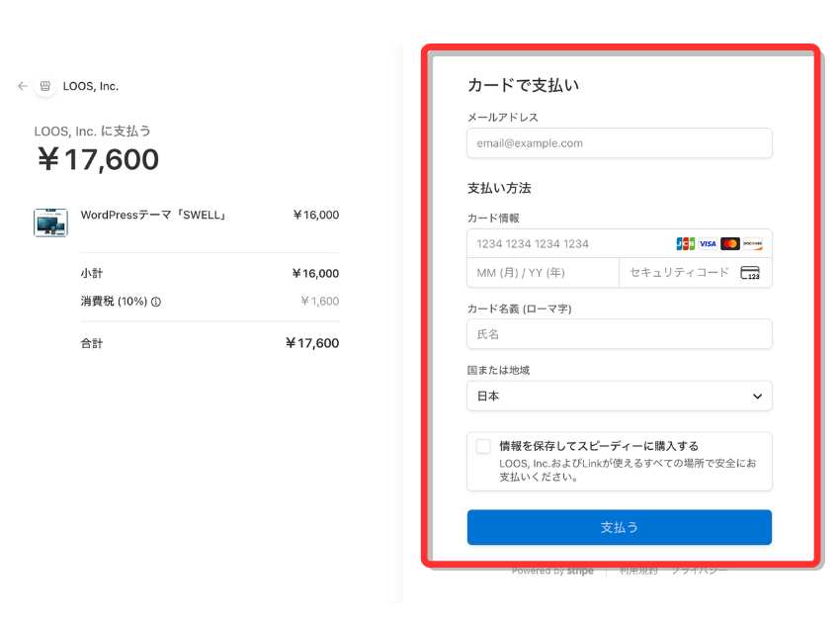
Task: Click the SWELL theme product thumbnail
Action: (50, 222)
